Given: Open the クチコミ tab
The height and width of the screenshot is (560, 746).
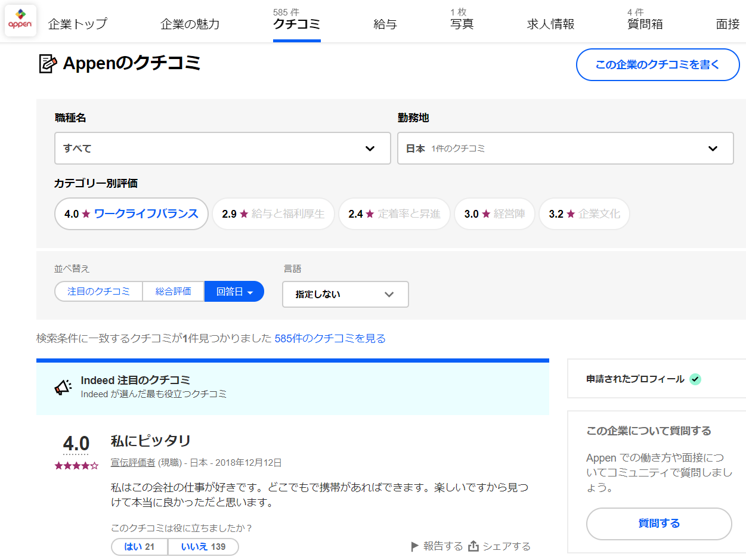Looking at the screenshot, I should tap(296, 24).
